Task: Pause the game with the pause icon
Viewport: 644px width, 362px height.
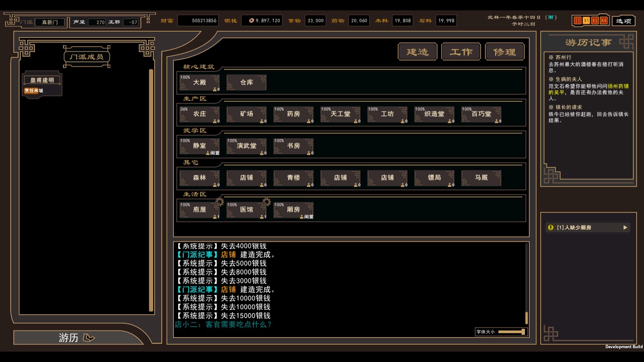Action: click(577, 21)
